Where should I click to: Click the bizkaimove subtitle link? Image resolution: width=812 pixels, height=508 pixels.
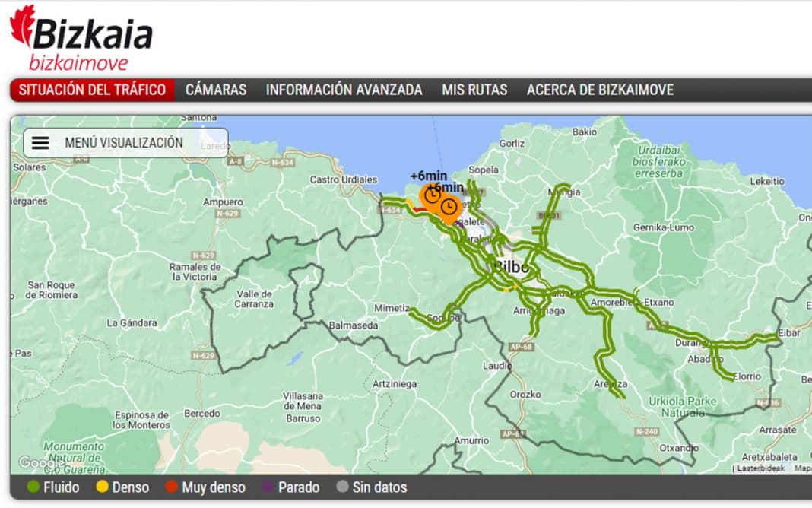point(78,63)
